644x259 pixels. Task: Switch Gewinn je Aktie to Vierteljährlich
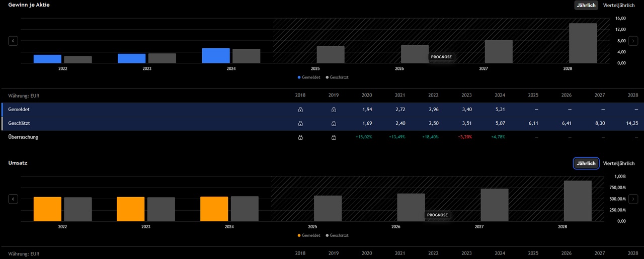tap(619, 5)
